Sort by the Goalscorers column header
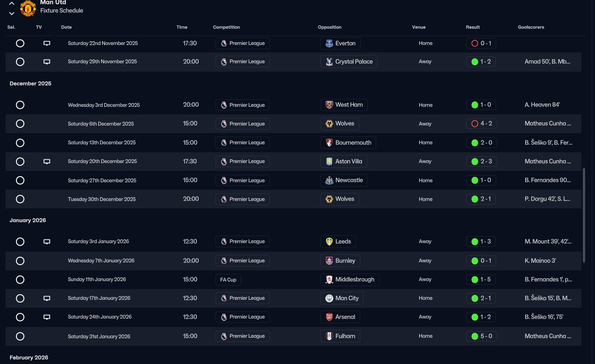The image size is (595, 364). tap(531, 27)
